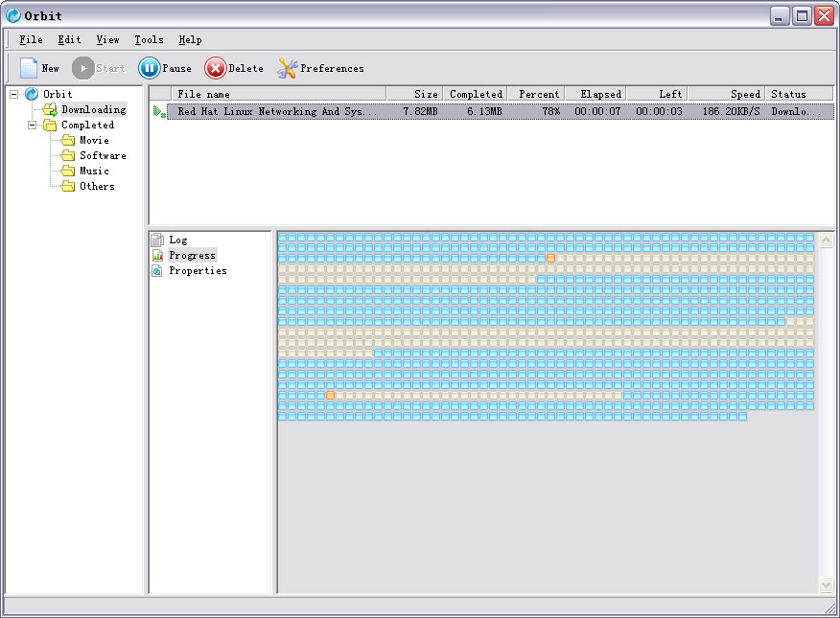Open the Tools menu
Image resolution: width=840 pixels, height=618 pixels.
(x=149, y=39)
